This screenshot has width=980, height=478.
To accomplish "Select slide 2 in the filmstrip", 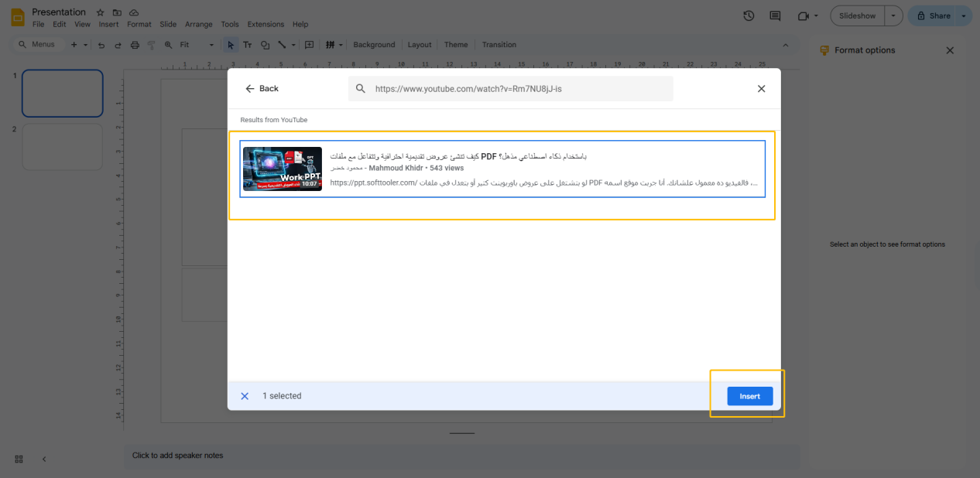I will pos(63,147).
